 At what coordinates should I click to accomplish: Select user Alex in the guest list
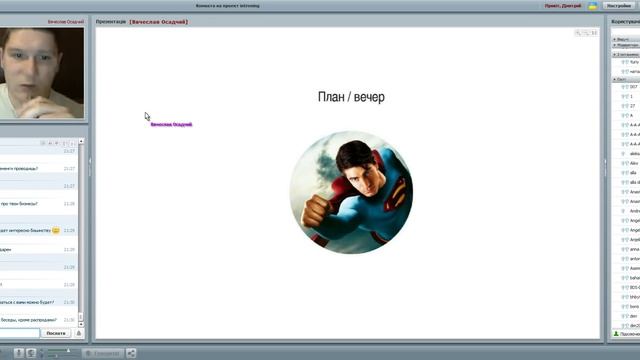tap(634, 163)
